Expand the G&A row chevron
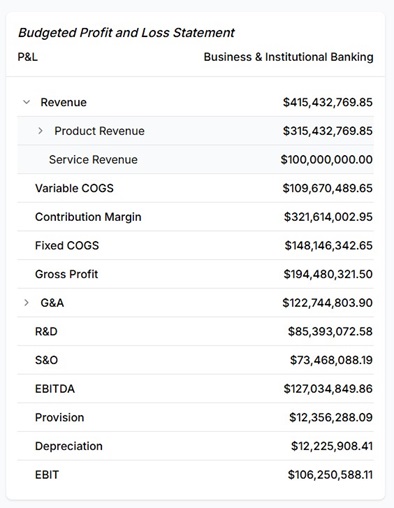Viewport: 394px width, 508px height. pyautogui.click(x=26, y=303)
